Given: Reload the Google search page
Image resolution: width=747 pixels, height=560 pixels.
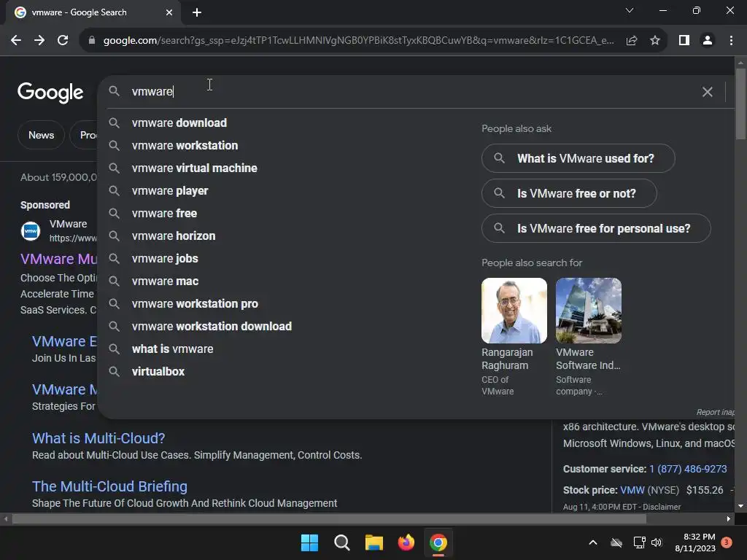Looking at the screenshot, I should [x=63, y=41].
